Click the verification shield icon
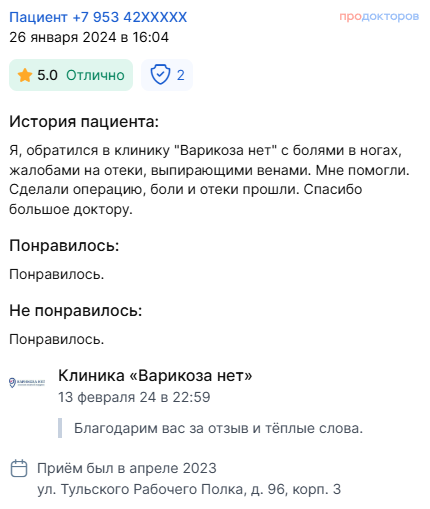The width and height of the screenshot is (430, 509). point(160,75)
